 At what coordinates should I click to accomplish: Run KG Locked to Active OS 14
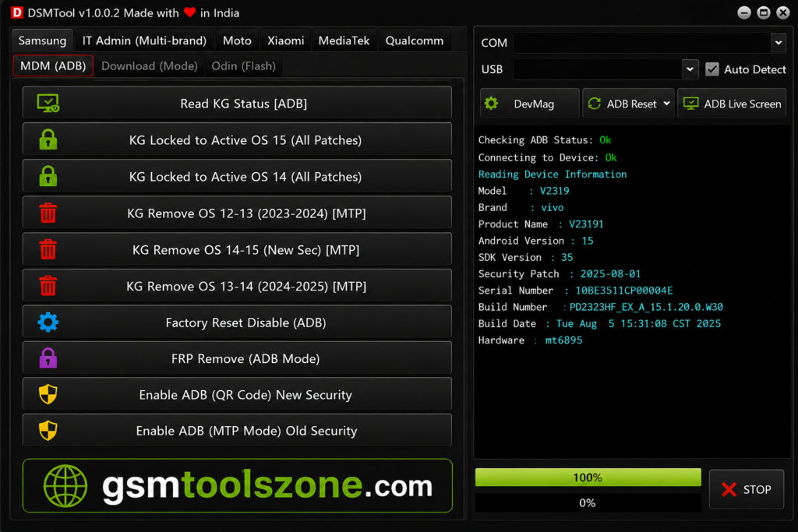pos(237,176)
